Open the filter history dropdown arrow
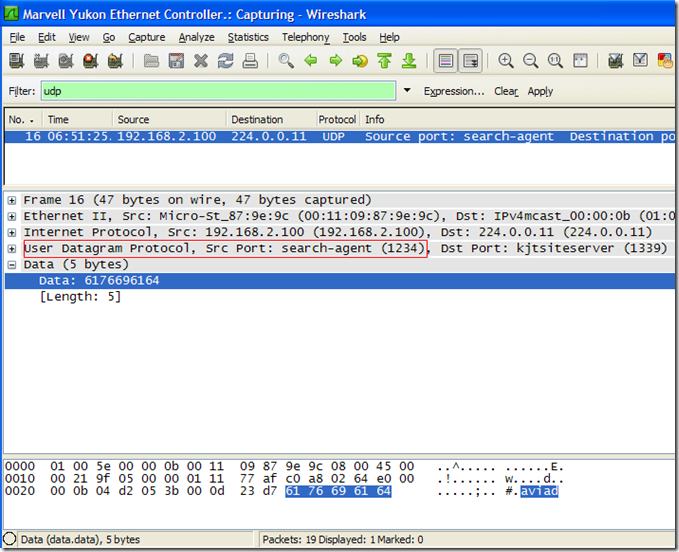The height and width of the screenshot is (552, 679). click(407, 90)
